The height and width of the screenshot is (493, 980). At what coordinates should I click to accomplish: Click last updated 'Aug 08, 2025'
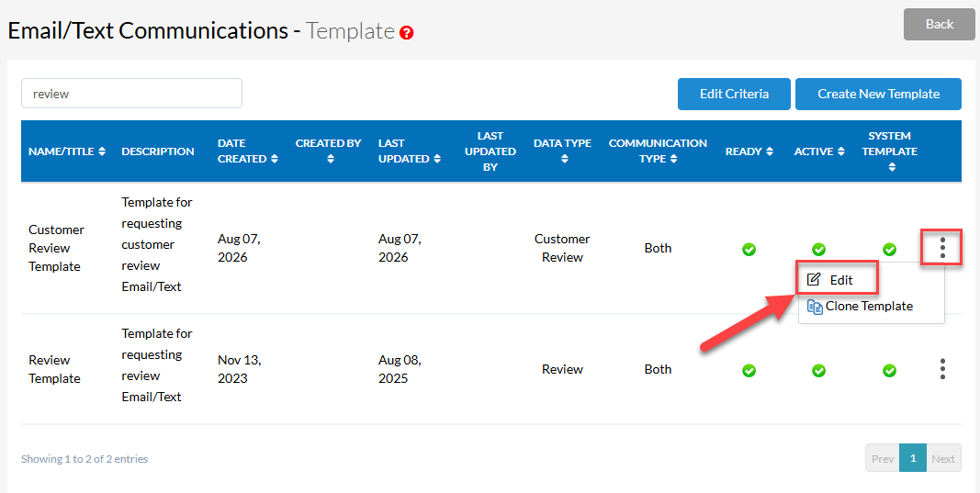tap(400, 369)
